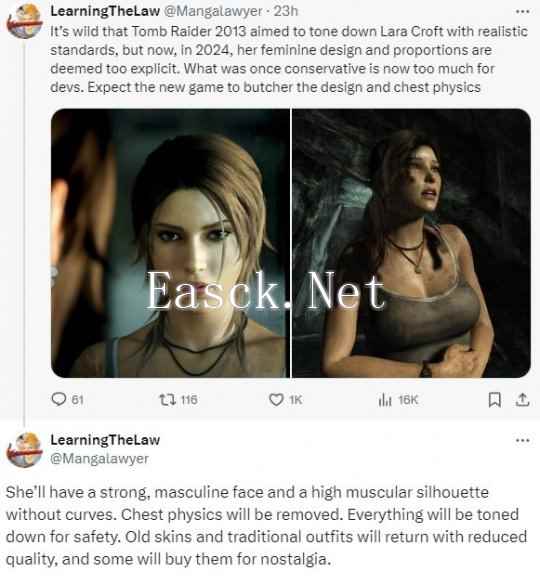Bookmark the Tomb Raider tweet

[x=494, y=400]
